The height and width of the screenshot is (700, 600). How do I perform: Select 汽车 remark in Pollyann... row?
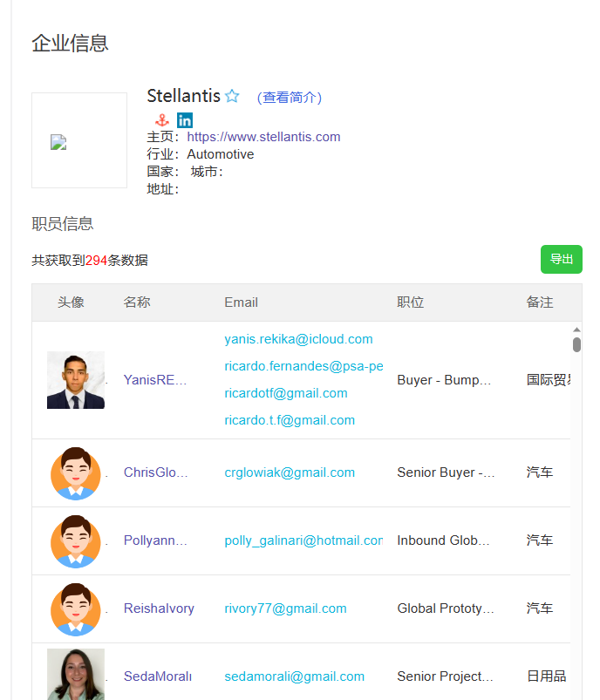coord(540,540)
